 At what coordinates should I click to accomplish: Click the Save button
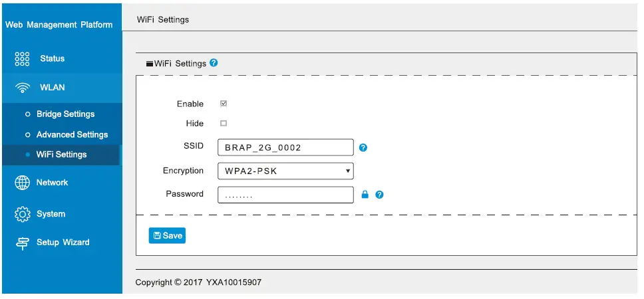(167, 235)
